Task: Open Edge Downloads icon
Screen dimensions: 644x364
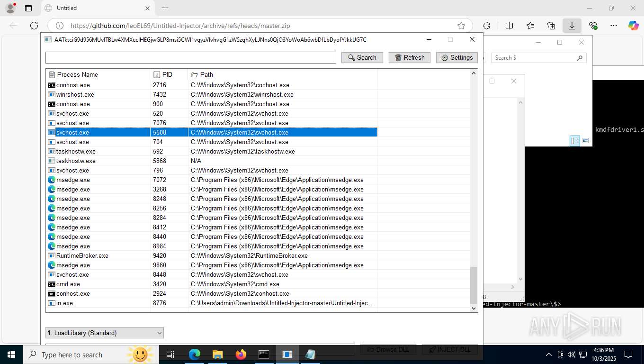Action: pos(572,26)
